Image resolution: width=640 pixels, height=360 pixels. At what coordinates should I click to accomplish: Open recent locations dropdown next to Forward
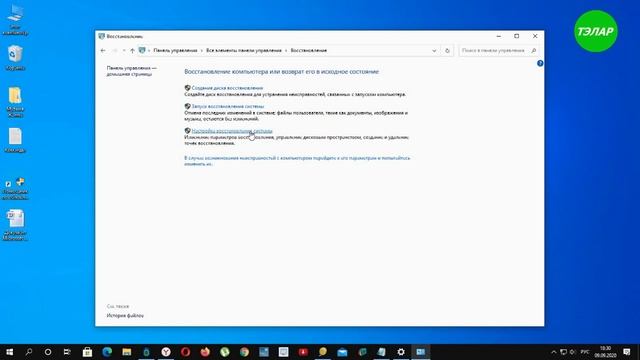pos(124,51)
